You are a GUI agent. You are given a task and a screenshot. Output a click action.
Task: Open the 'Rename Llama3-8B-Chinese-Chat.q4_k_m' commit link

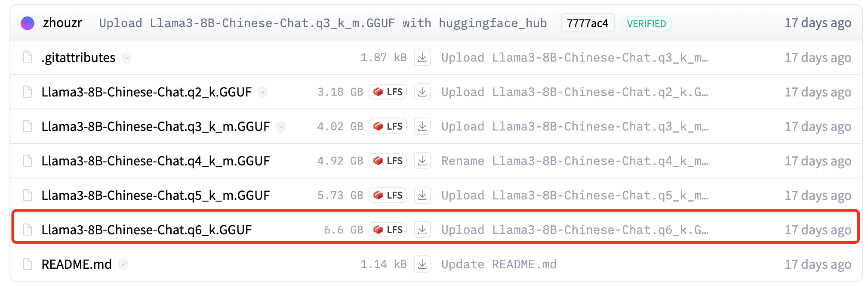[x=575, y=161]
